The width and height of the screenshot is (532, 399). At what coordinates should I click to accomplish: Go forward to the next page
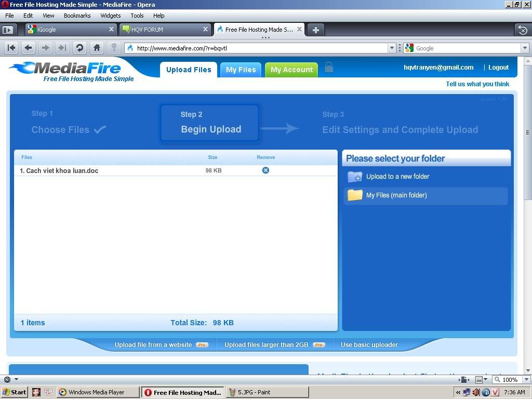coord(45,48)
